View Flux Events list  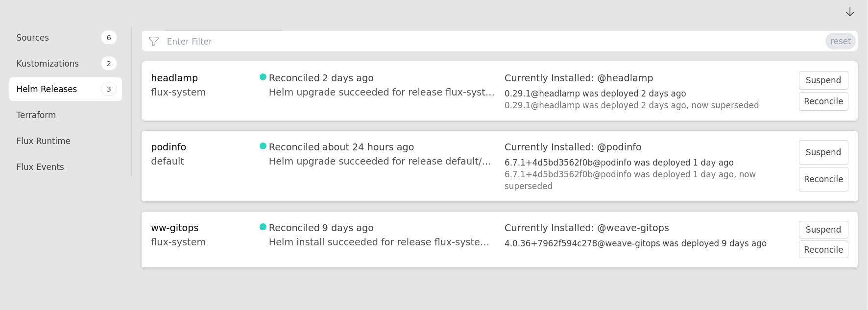[40, 167]
